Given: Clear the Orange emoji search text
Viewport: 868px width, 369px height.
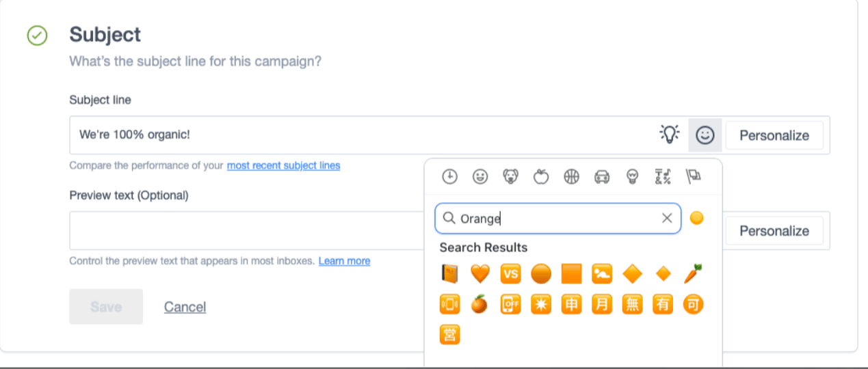Looking at the screenshot, I should [x=667, y=218].
